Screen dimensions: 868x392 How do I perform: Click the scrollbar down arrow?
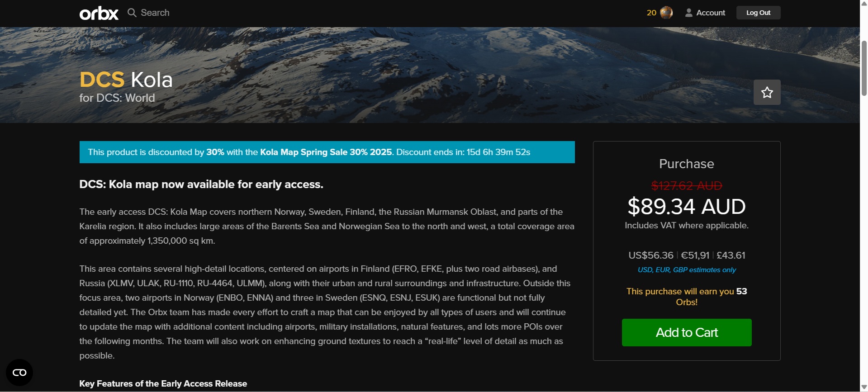pyautogui.click(x=864, y=387)
